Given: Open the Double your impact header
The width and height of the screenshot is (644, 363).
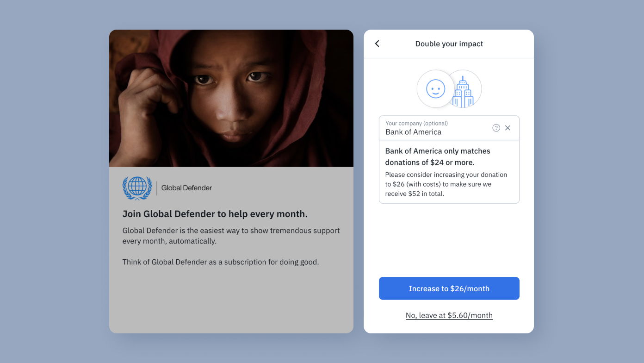Looking at the screenshot, I should coord(449,44).
